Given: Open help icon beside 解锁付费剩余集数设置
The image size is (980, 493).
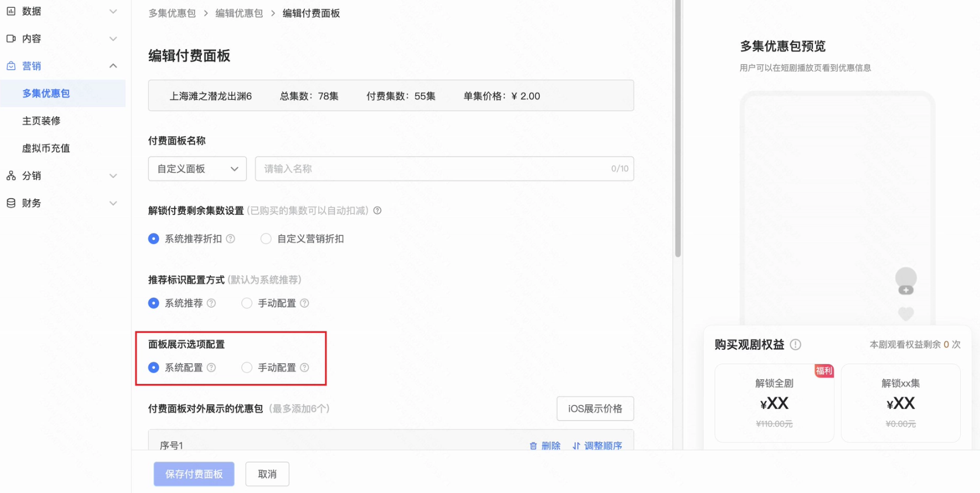Looking at the screenshot, I should click(x=377, y=211).
